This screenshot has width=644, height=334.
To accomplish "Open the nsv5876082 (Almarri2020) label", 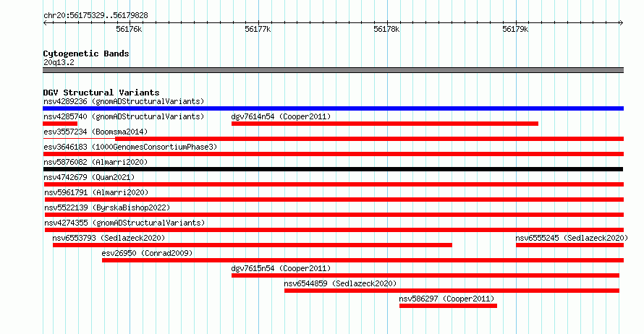I will (x=96, y=162).
